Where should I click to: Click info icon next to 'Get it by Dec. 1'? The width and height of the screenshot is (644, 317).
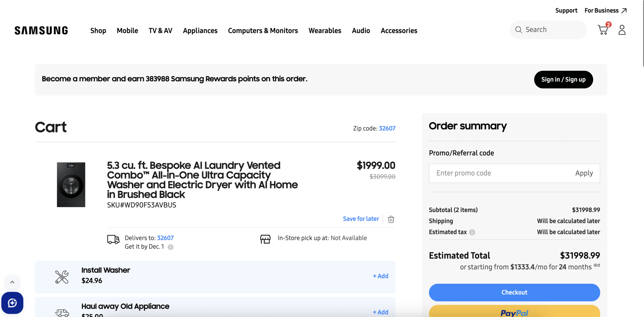coord(170,247)
